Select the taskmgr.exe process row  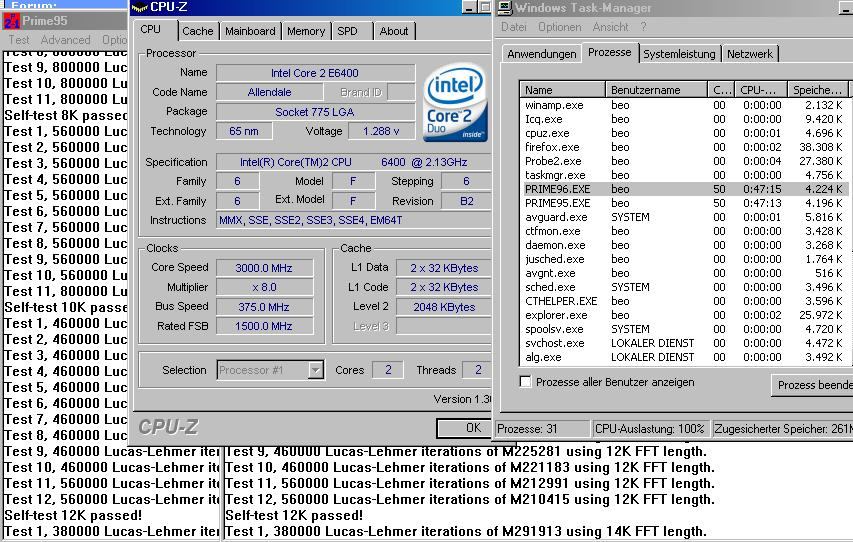pos(684,175)
